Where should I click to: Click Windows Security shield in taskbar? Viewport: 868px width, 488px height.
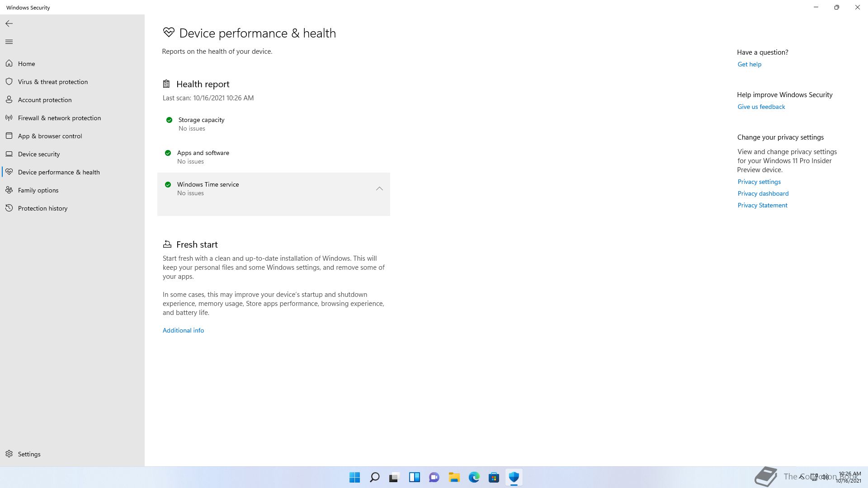coord(514,477)
